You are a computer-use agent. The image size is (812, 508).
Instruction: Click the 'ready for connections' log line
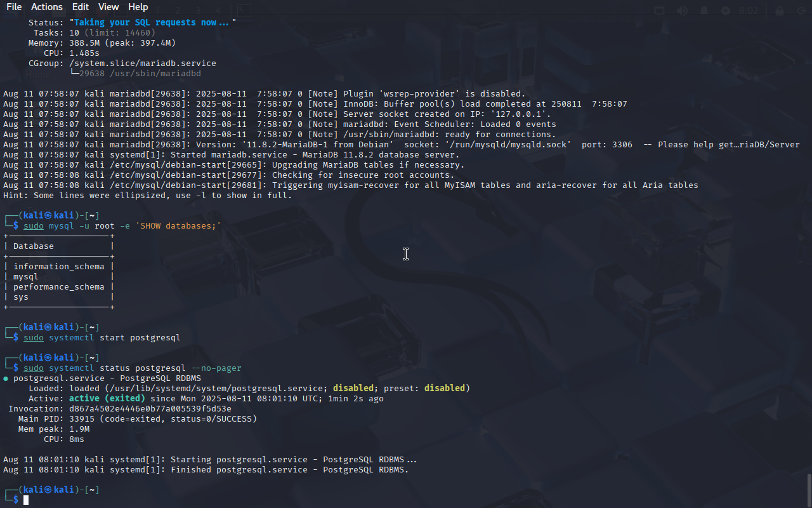coord(280,134)
